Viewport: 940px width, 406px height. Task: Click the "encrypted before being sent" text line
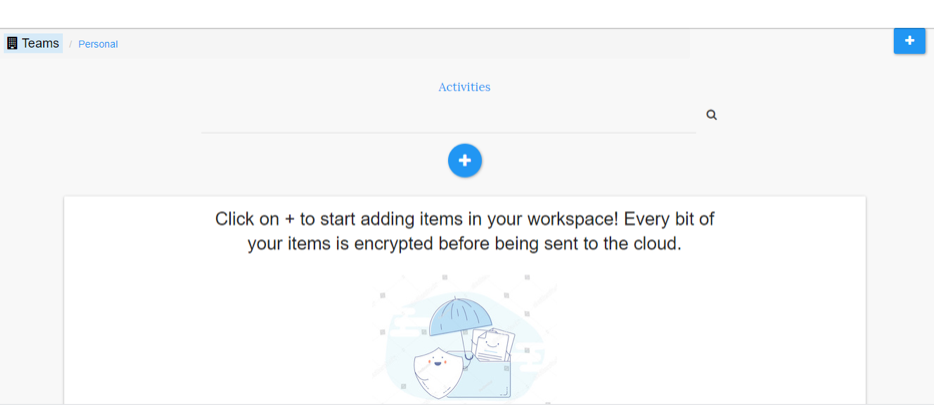pyautogui.click(x=465, y=245)
